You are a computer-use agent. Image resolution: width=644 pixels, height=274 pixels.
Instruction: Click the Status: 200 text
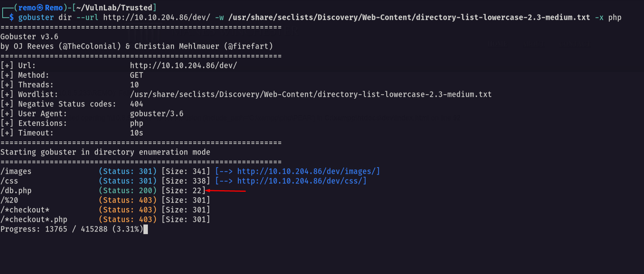click(128, 191)
